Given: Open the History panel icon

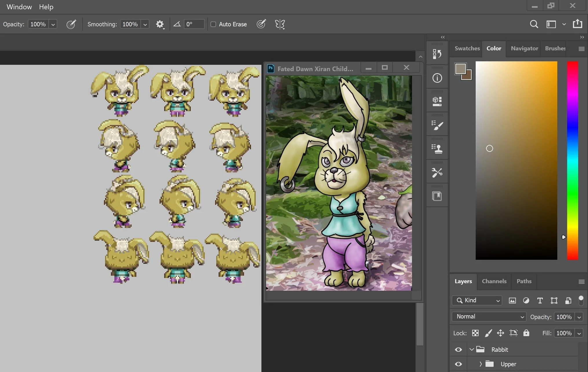Looking at the screenshot, I should 437,54.
